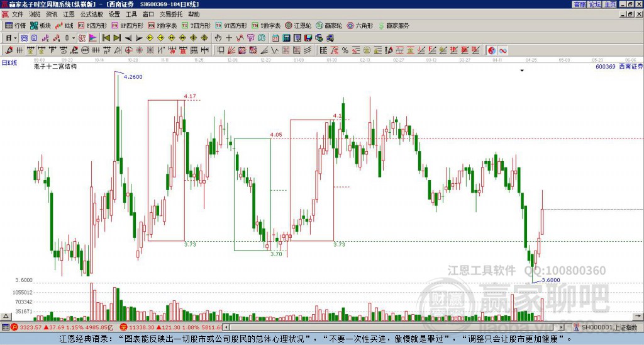Click the 行情 quotes toolbar button
The image size is (644, 345).
tap(15, 25)
